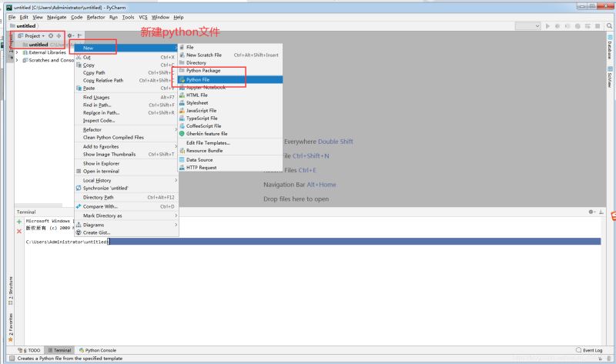Image resolution: width=616 pixels, height=364 pixels.
Task: Open Project panel gear settings
Action: click(x=70, y=35)
